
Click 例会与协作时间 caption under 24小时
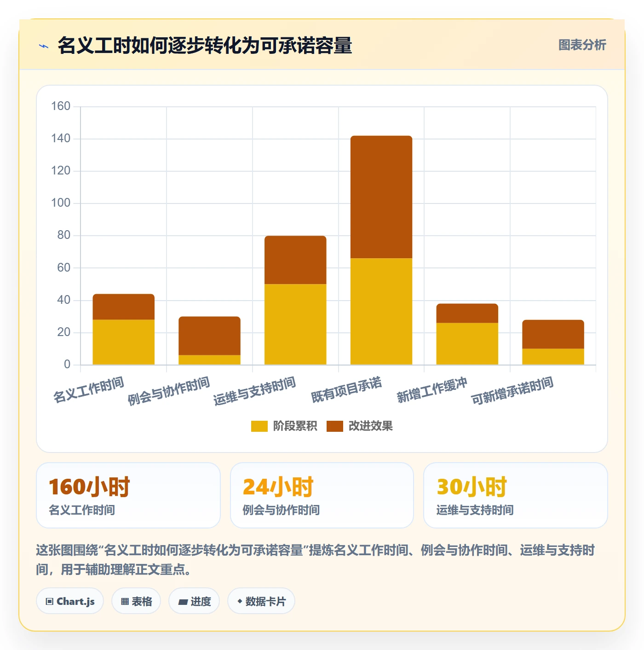pos(281,510)
